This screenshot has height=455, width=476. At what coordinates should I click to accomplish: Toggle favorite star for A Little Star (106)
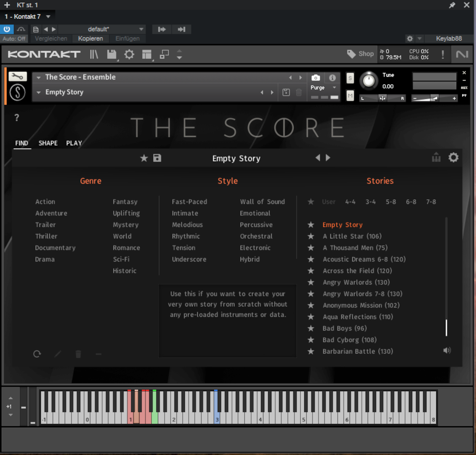point(311,236)
